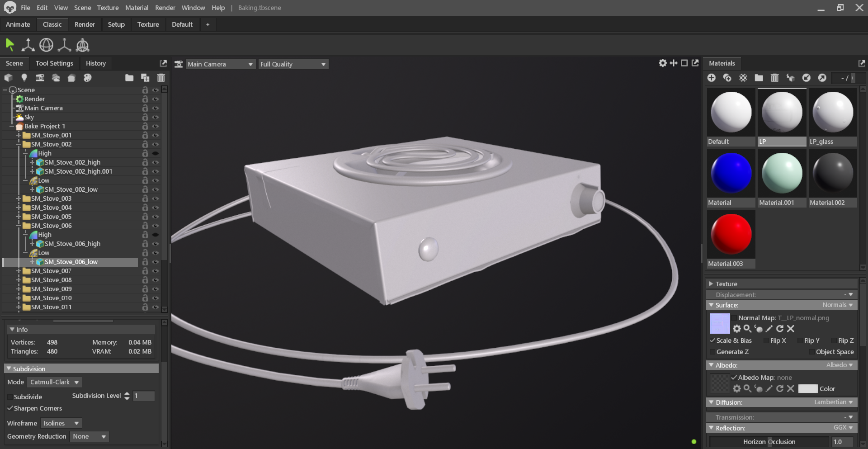Add a new camera via scene toolbar

40,78
